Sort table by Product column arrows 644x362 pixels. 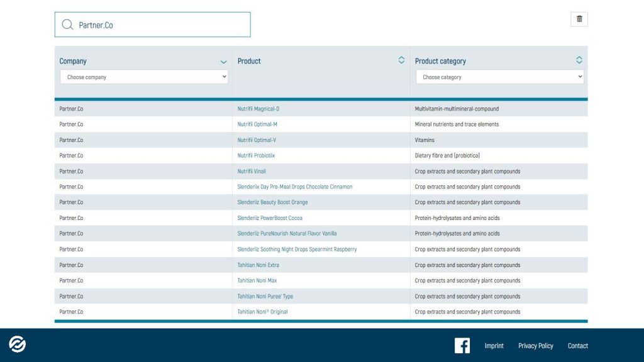401,60
